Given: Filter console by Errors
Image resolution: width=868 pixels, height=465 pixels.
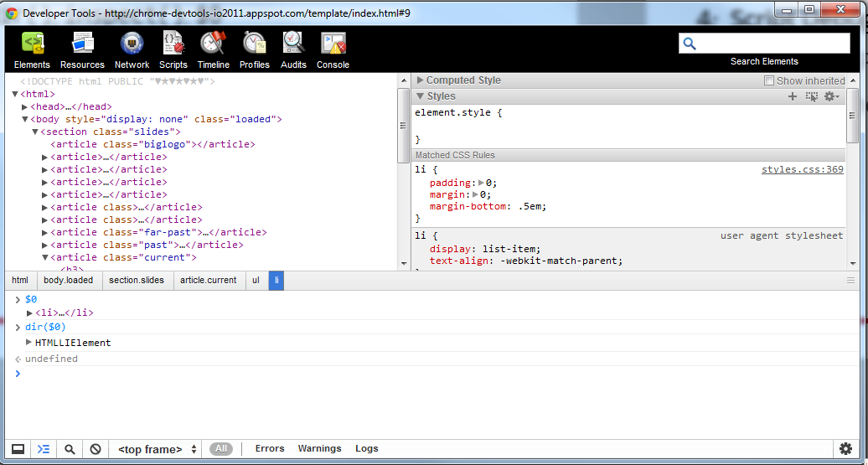Looking at the screenshot, I should pyautogui.click(x=270, y=448).
